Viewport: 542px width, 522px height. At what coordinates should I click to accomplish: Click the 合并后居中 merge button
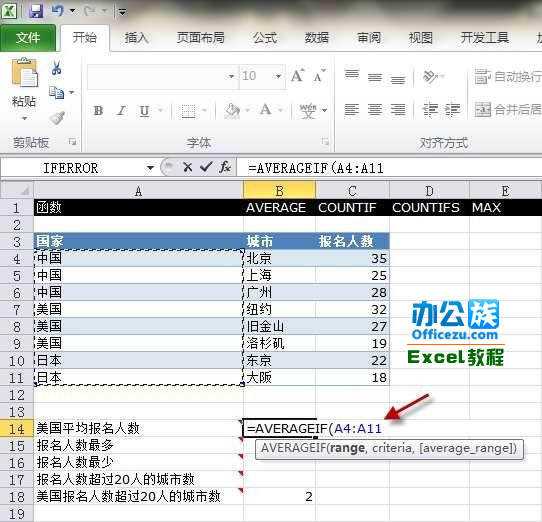pyautogui.click(x=507, y=110)
